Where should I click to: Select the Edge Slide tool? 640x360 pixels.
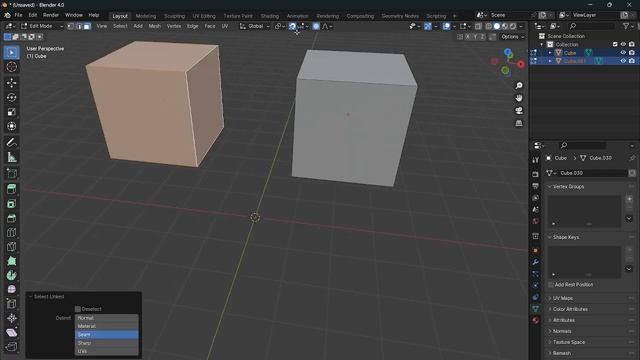(x=11, y=304)
